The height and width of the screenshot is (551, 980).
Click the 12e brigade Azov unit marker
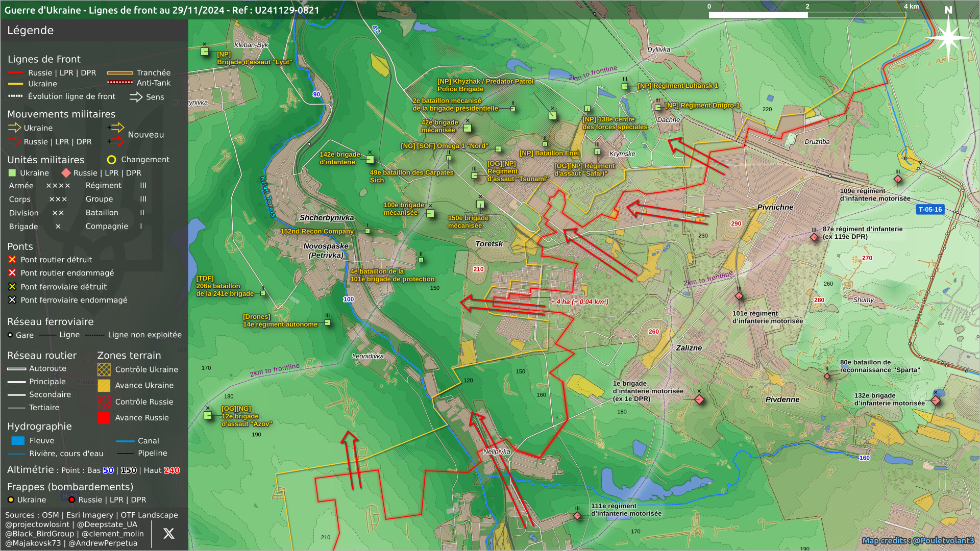208,415
